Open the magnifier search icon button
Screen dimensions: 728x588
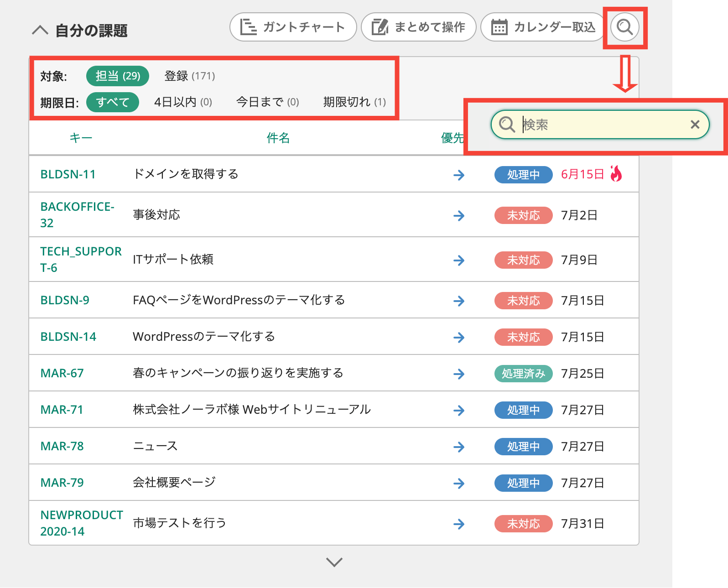coord(624,27)
